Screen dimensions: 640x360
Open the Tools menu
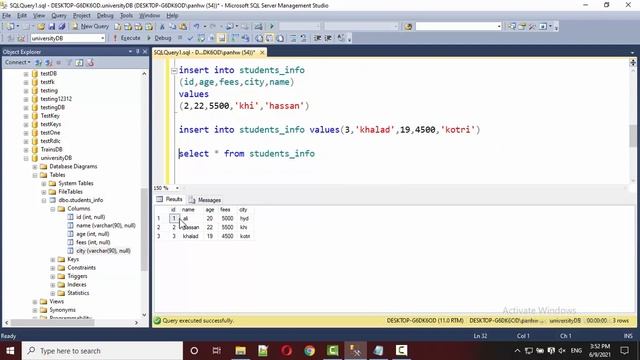(x=126, y=16)
